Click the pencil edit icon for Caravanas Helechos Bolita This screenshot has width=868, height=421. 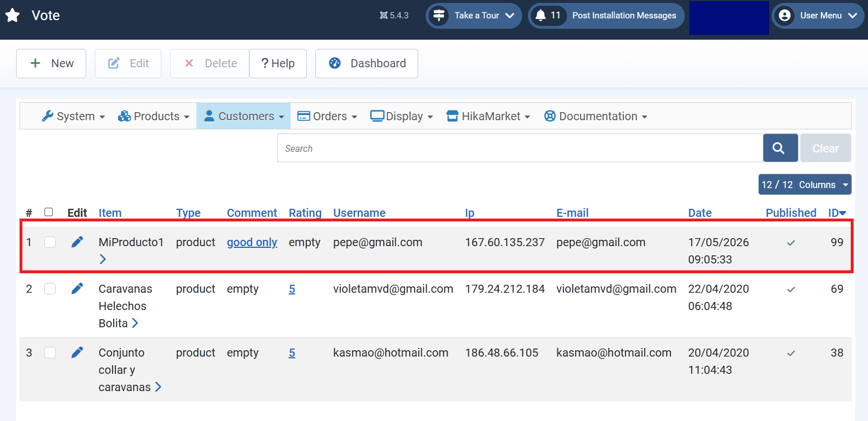pyautogui.click(x=77, y=289)
